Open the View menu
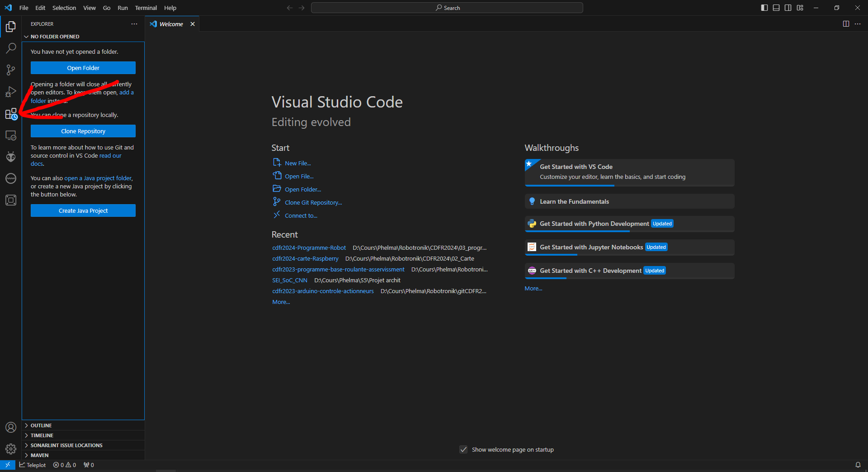 coord(90,8)
